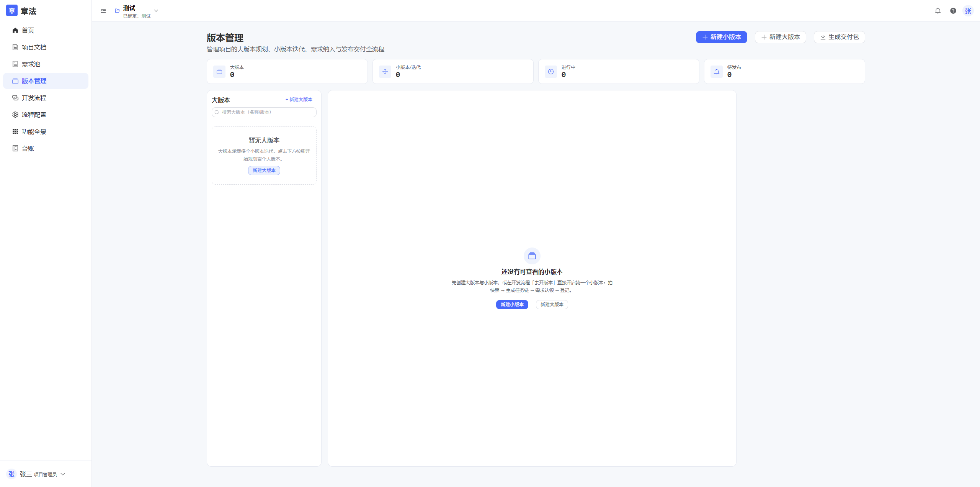Select 版本管理 in sidebar

(x=46, y=81)
